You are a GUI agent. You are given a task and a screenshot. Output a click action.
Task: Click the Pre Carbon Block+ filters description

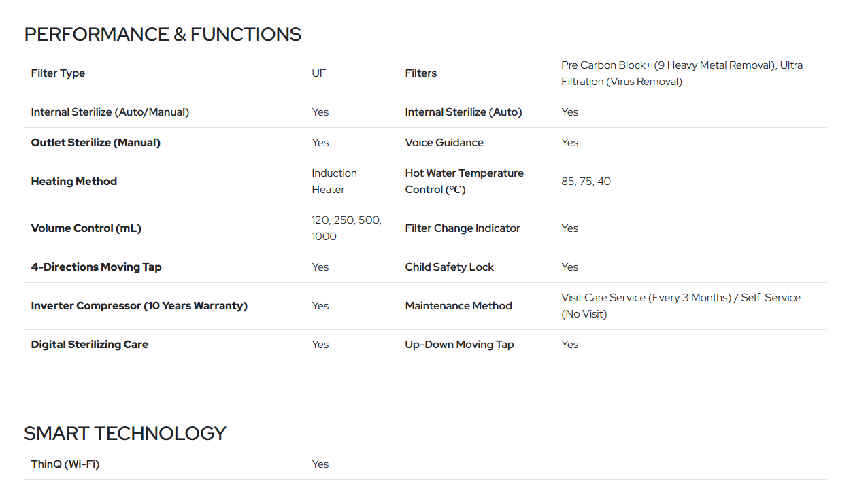tap(682, 73)
